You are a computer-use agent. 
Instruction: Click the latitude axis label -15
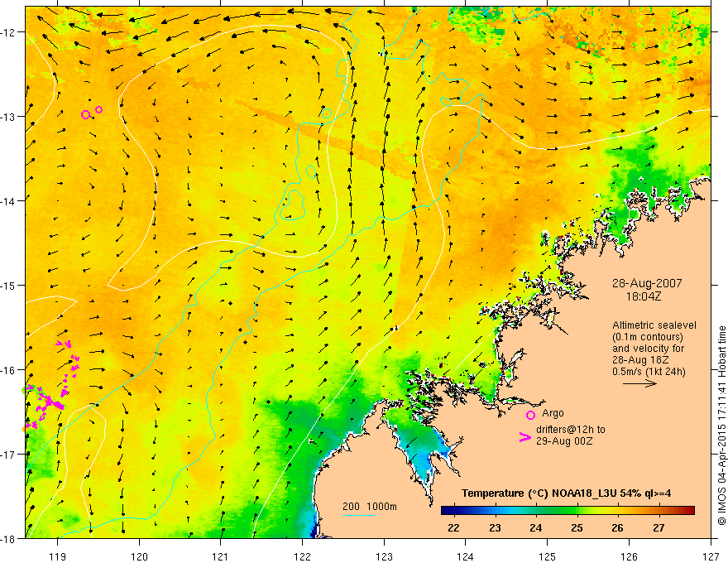8,285
